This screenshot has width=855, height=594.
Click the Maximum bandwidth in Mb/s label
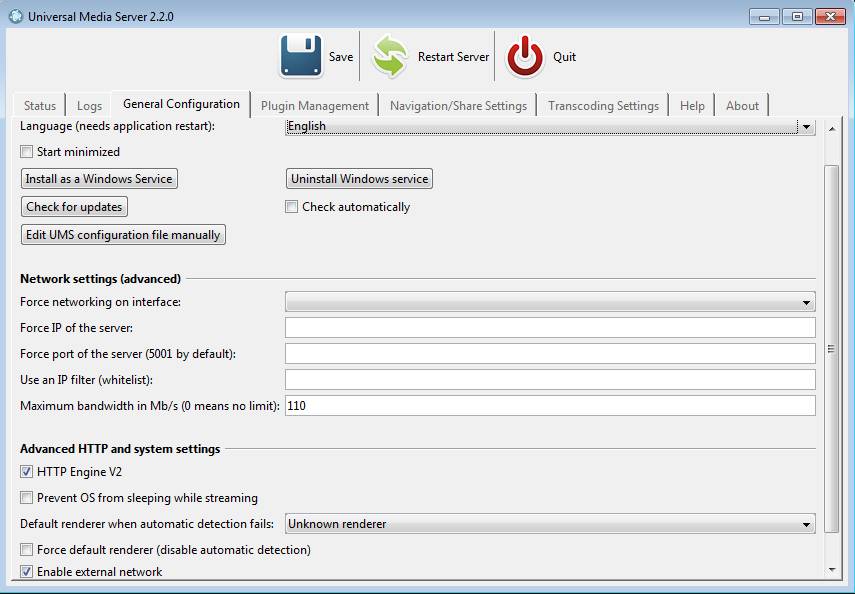tap(149, 406)
